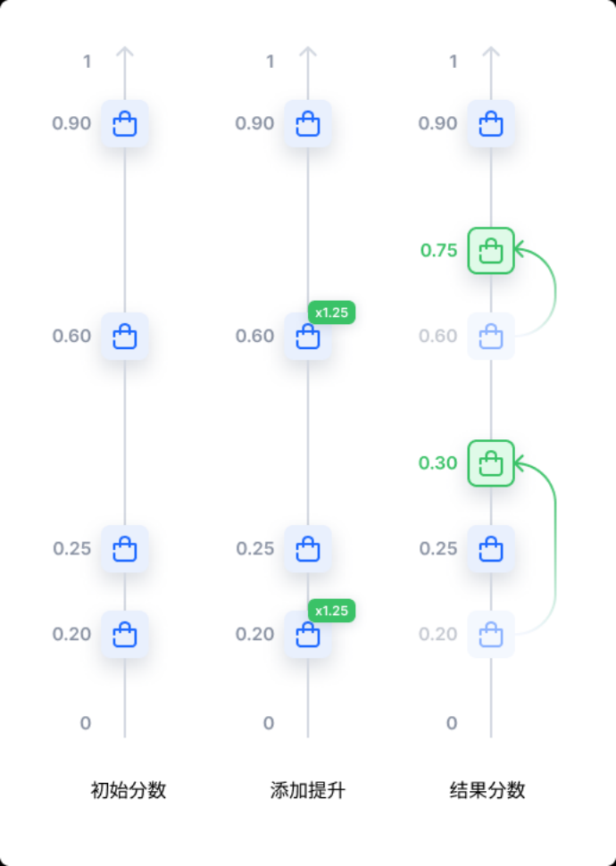The image size is (616, 866).
Task: Select the 0.20 bag icon in 初始分数 column
Action: [x=125, y=634]
